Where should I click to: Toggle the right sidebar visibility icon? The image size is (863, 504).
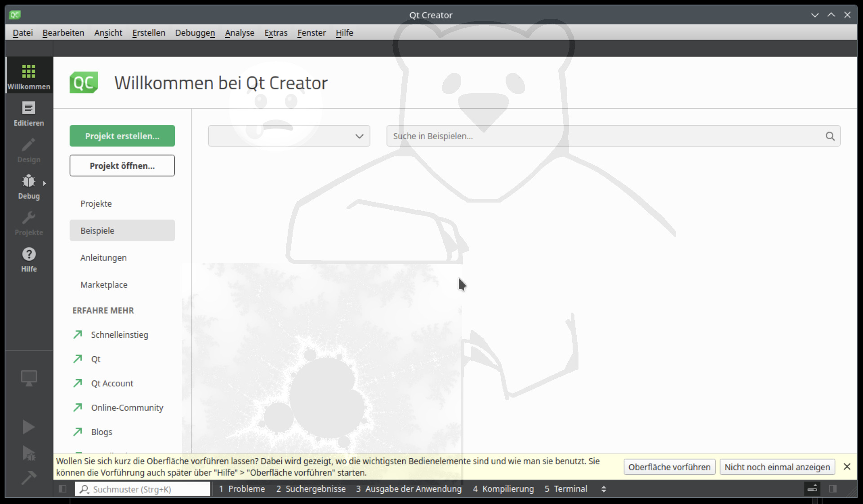[833, 489]
